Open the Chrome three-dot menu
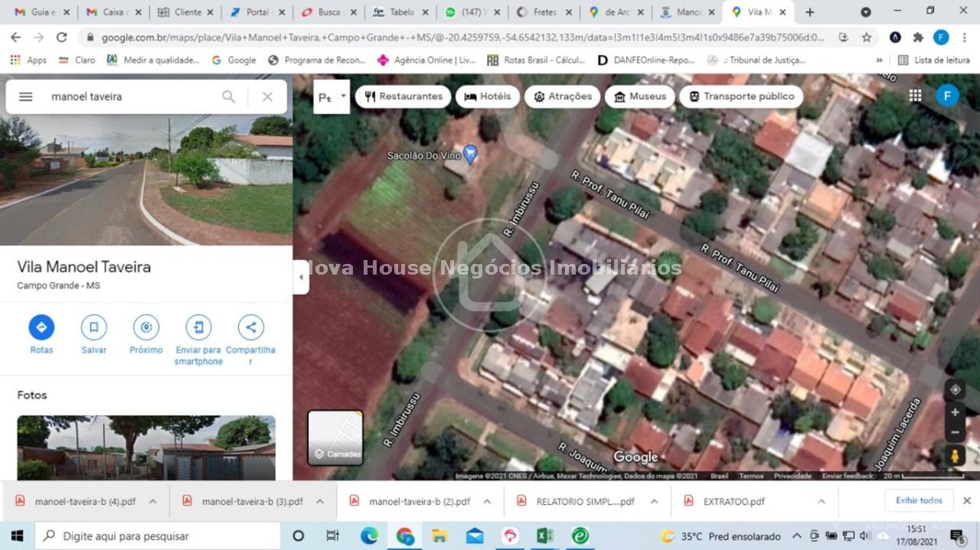Image resolution: width=980 pixels, height=550 pixels. pos(964,37)
